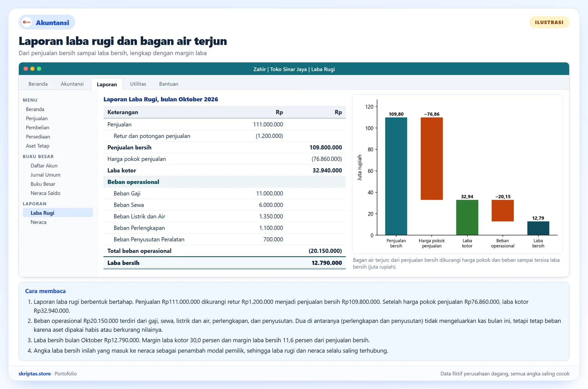Select the Bantuan tab
This screenshot has height=389, width=588.
point(169,84)
